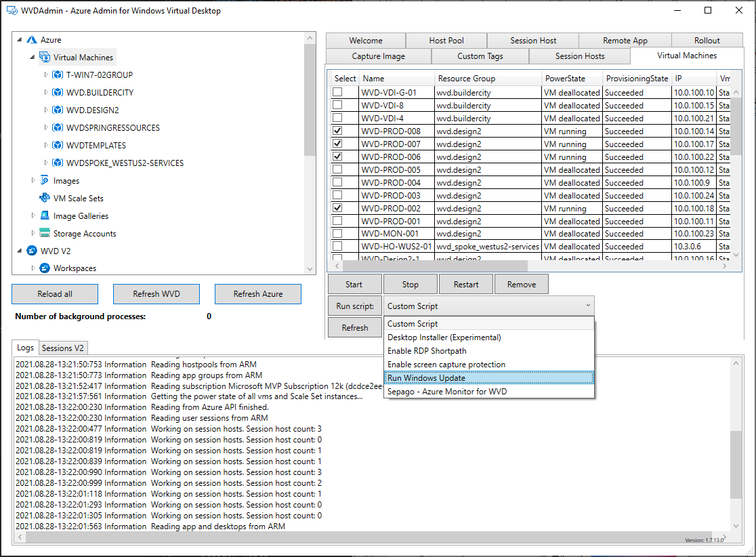Open the Run script combo box arrow
756x557 pixels.
[588, 306]
